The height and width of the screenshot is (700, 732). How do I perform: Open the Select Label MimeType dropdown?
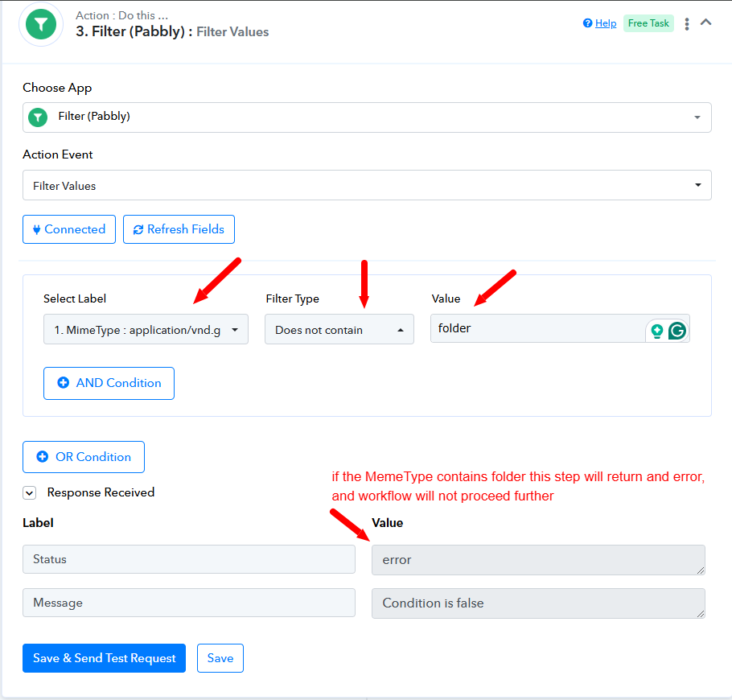[x=146, y=329]
